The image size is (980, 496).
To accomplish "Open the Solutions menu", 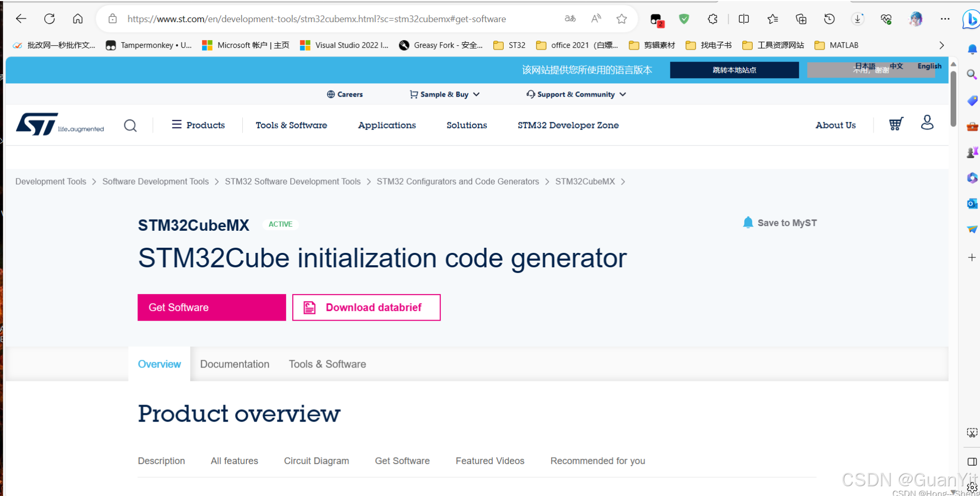I will click(467, 125).
